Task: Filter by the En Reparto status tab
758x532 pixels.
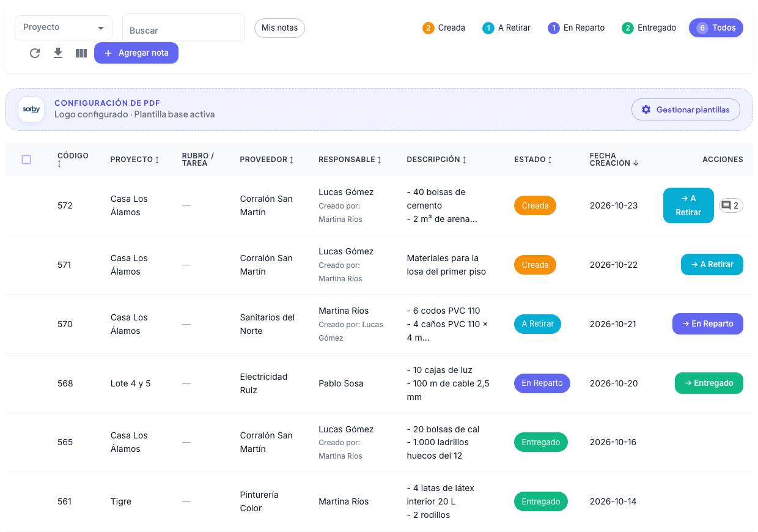Action: 576,28
